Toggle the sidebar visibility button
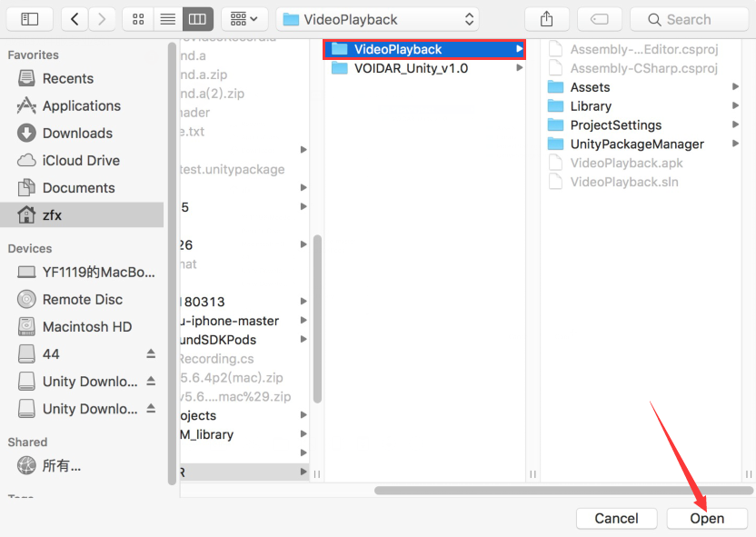Viewport: 756px width, 537px height. click(x=30, y=19)
